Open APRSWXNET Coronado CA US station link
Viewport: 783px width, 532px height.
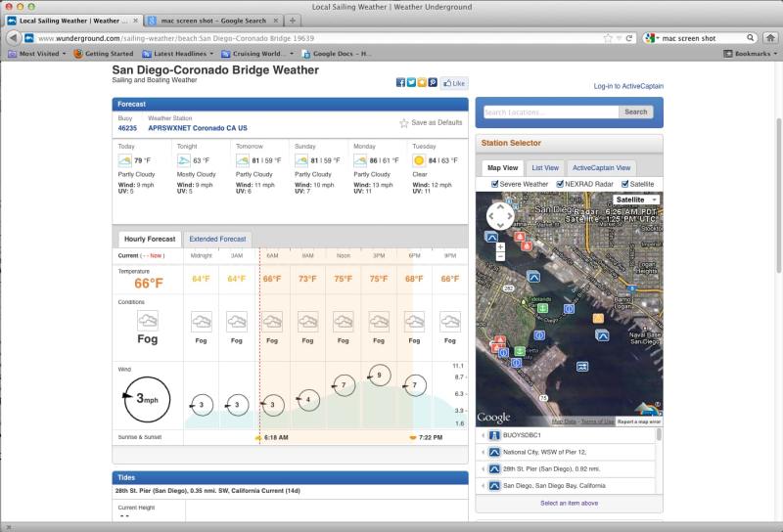pyautogui.click(x=198, y=128)
